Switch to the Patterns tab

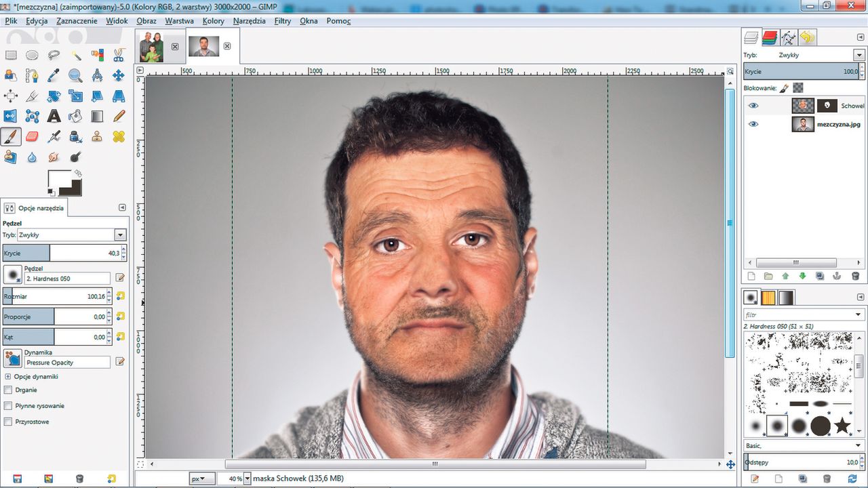pyautogui.click(x=768, y=298)
